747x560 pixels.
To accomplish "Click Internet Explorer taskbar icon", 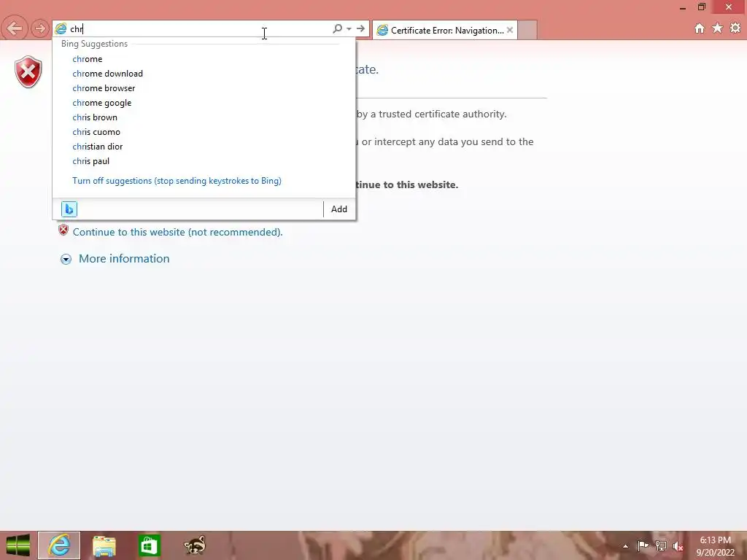I will click(x=59, y=545).
